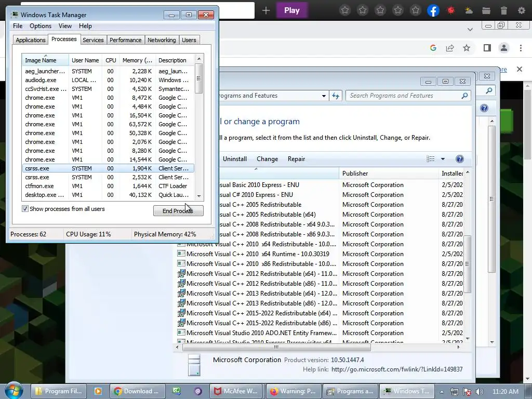Sort processes by Memory column
This screenshot has height=399, width=532.
pyautogui.click(x=137, y=60)
